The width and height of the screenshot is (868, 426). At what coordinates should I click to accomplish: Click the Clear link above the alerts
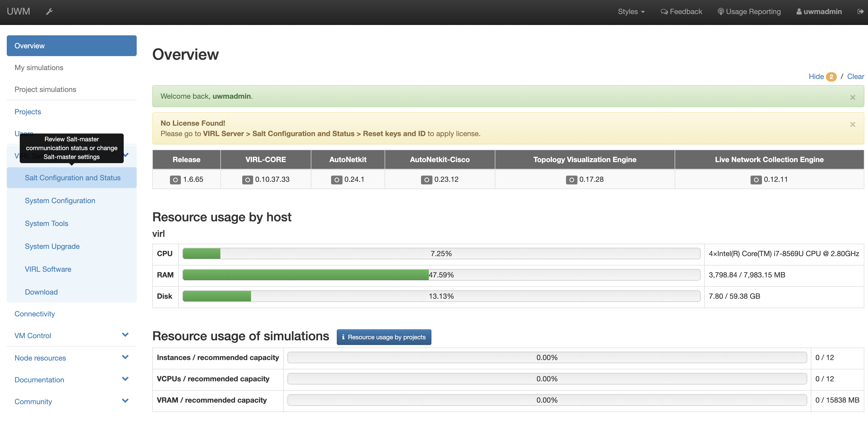856,76
